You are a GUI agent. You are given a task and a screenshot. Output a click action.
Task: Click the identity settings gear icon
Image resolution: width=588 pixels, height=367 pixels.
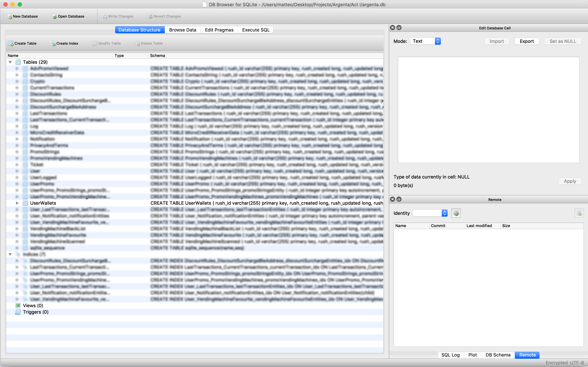[456, 213]
